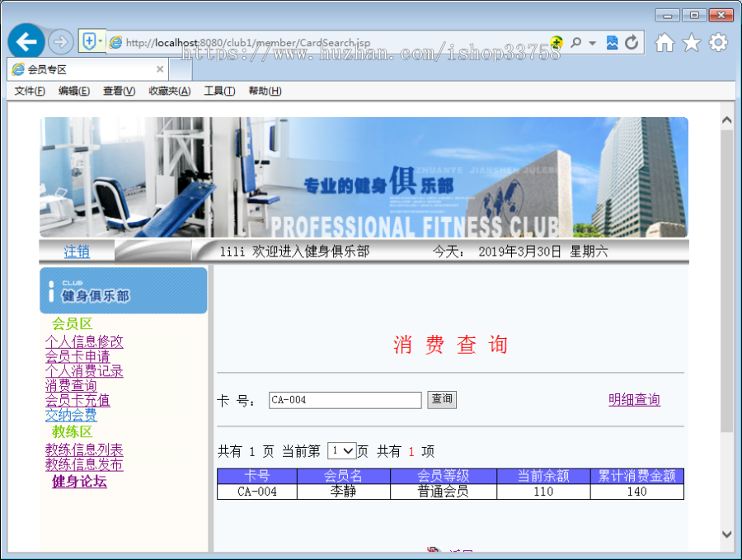742x560 pixels.
Task: Click the back navigation arrow
Action: (x=26, y=42)
